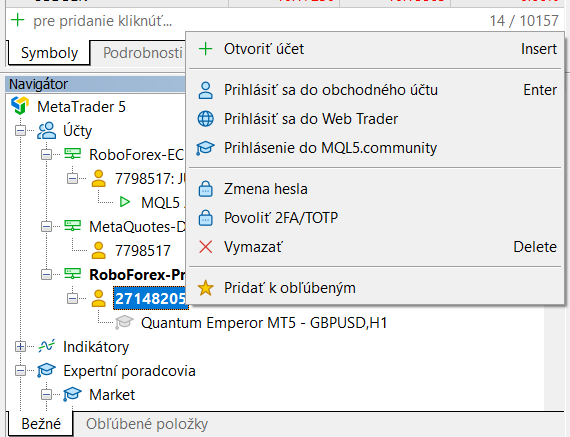Click the green play icon beside MQL5 entry
This screenshot has height=437, width=570.
(125, 202)
